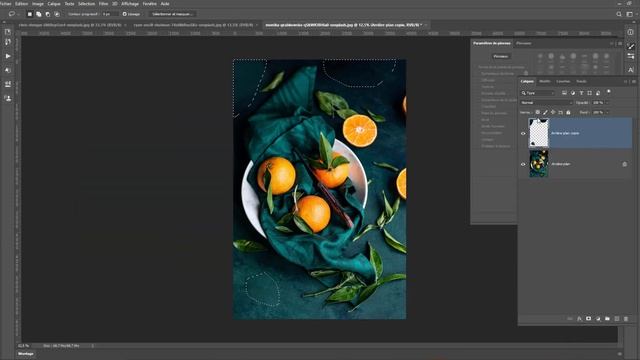Open the Image menu

point(38,4)
